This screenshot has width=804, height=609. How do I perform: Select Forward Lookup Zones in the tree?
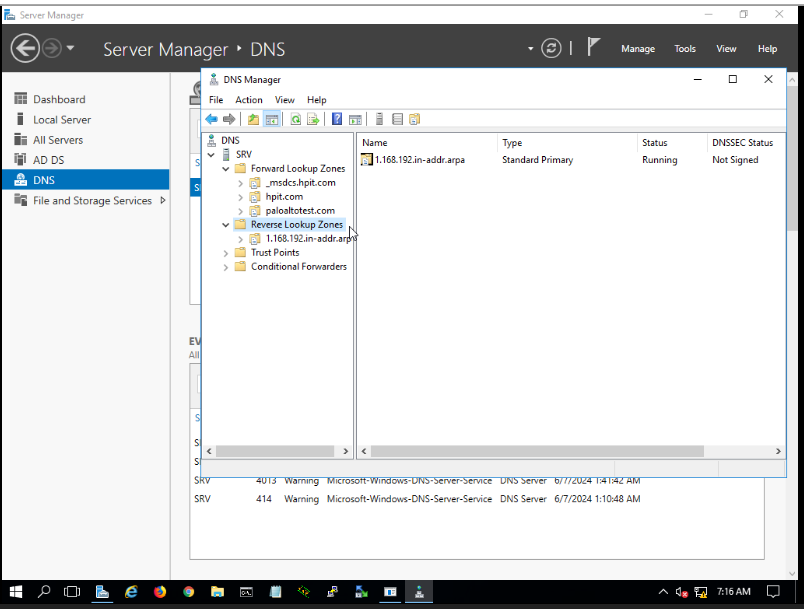298,169
